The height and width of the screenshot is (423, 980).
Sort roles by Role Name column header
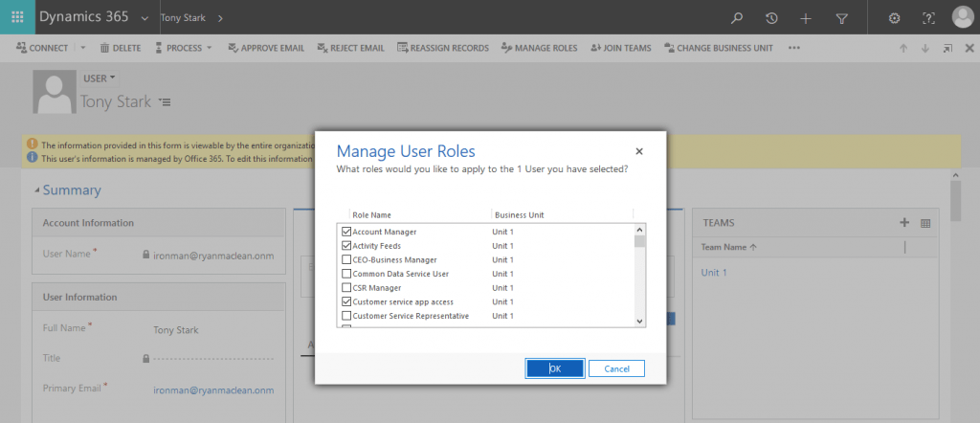pos(371,215)
